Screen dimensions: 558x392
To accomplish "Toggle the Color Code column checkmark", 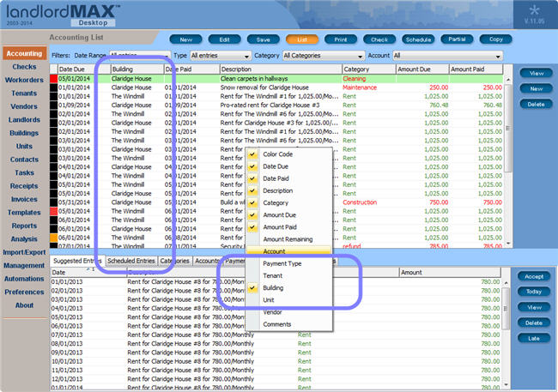I will pyautogui.click(x=252, y=154).
